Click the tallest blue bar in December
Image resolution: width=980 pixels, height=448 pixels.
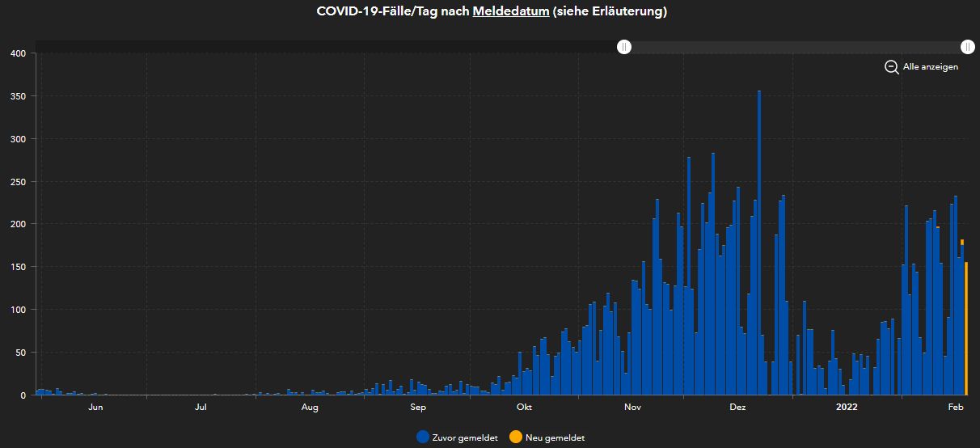758,243
